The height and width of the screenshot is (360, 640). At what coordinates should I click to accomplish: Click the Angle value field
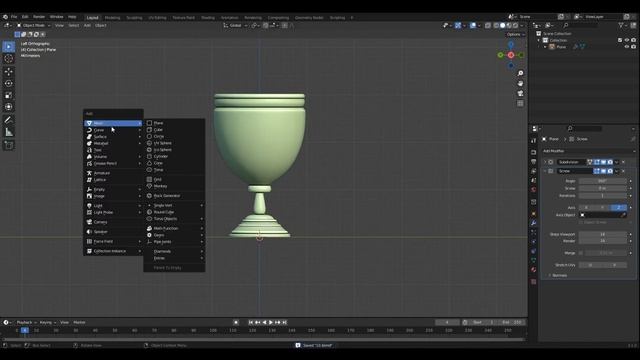tap(602, 181)
